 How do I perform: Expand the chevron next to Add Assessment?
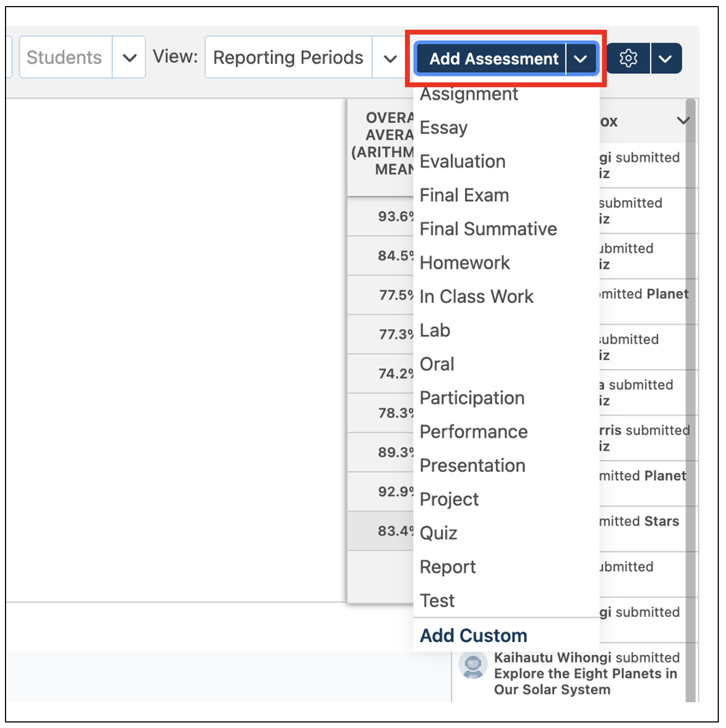pyautogui.click(x=580, y=58)
